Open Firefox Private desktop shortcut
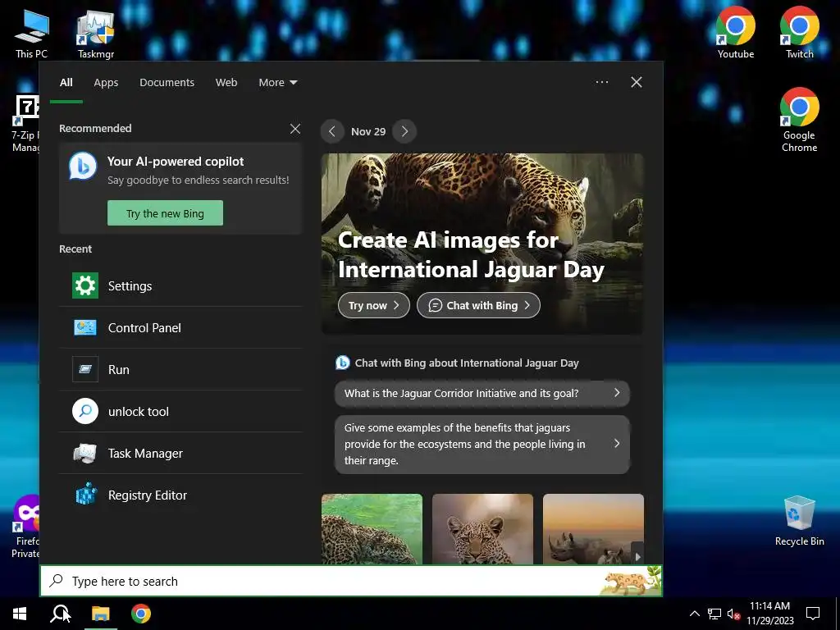 (25, 527)
